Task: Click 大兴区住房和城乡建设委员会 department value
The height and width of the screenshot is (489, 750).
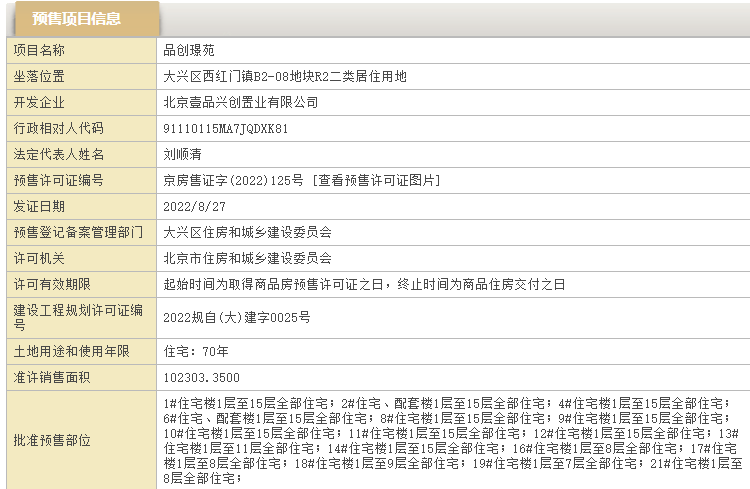Action: tap(247, 232)
